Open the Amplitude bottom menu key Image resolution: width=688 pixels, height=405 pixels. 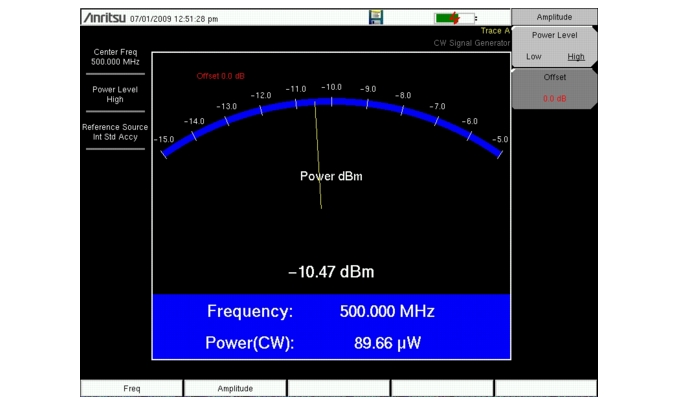[235, 388]
